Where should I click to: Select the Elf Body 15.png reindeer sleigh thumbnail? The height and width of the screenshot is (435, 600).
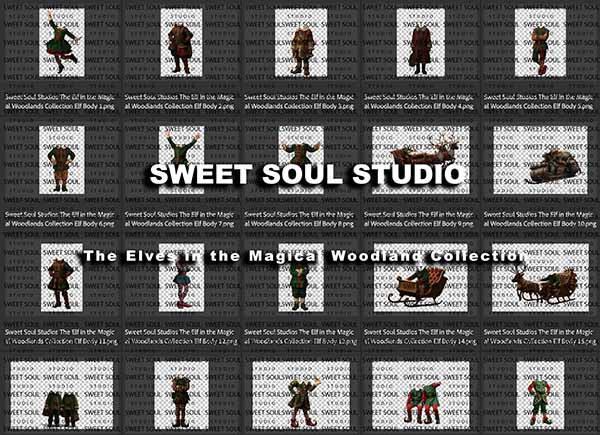[x=540, y=277]
